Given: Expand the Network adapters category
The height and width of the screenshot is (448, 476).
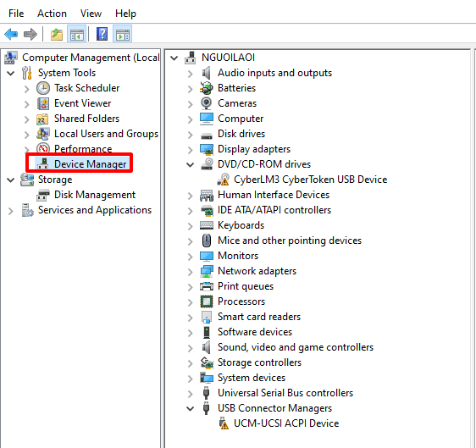Looking at the screenshot, I should coord(191,271).
